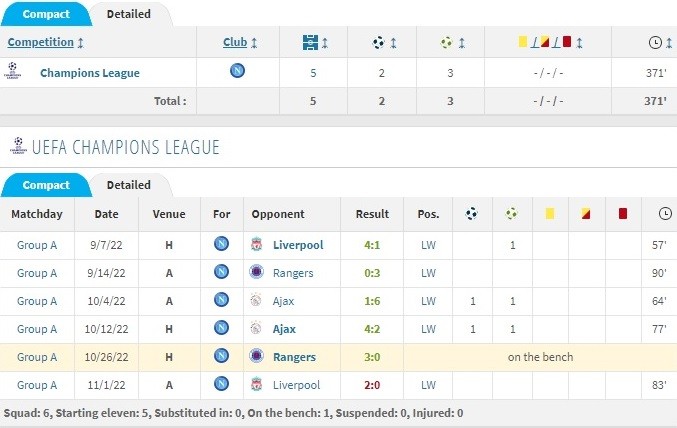This screenshot has width=677, height=428.
Task: Sort by Competition using its arrow
Action: pyautogui.click(x=81, y=42)
